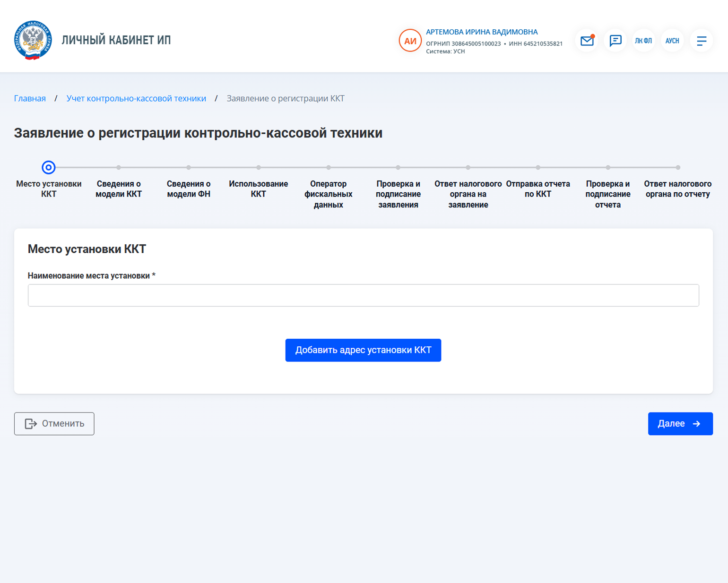Click the Federal Tax Service logo

tap(33, 40)
